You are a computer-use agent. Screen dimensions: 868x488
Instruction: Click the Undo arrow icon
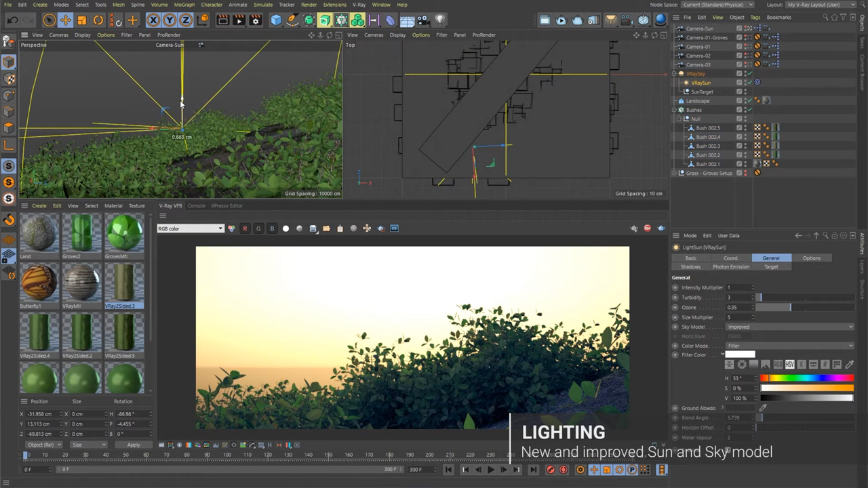12,20
